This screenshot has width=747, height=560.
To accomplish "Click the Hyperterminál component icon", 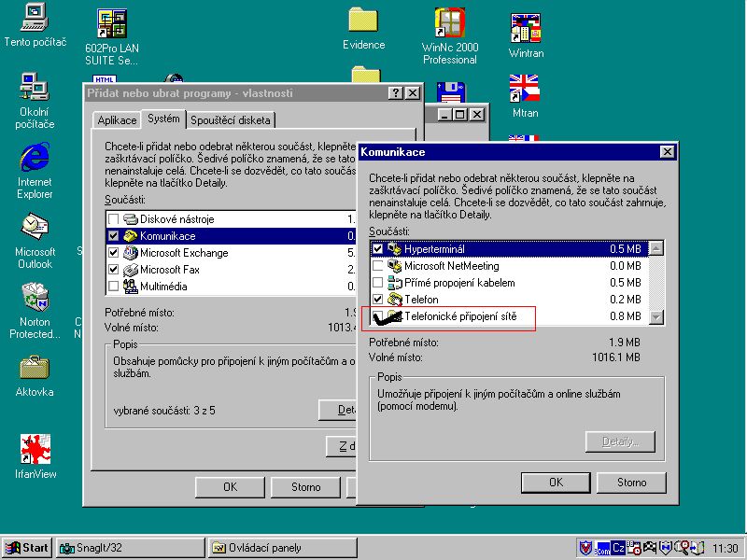I will 394,248.
